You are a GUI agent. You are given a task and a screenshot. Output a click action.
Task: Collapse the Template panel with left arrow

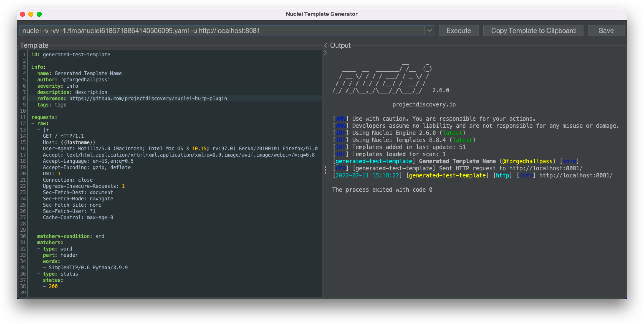(x=326, y=46)
